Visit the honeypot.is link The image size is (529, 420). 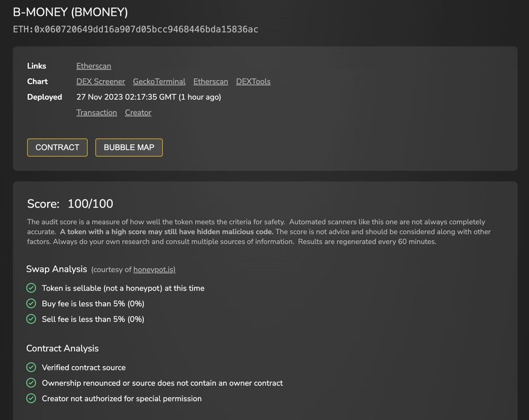[x=154, y=269]
